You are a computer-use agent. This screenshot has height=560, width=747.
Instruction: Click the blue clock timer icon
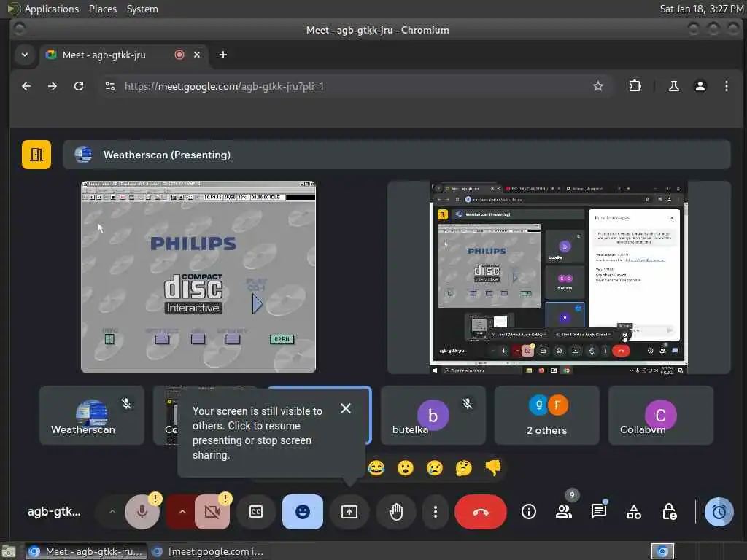click(x=719, y=512)
